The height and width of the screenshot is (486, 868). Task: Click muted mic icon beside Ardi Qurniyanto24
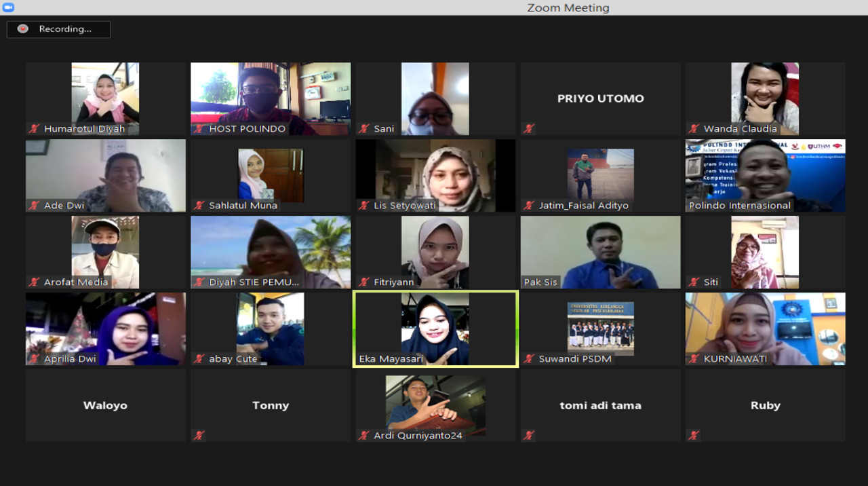pyautogui.click(x=364, y=435)
